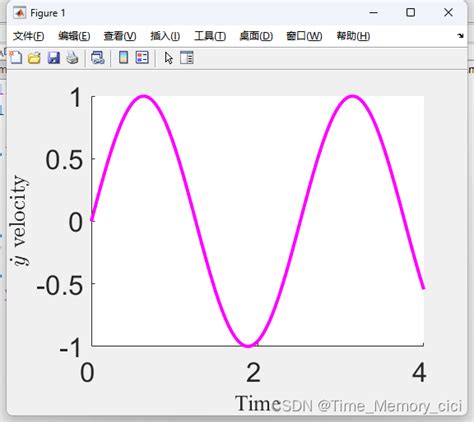Open the 帮助(H) menu

pos(353,36)
